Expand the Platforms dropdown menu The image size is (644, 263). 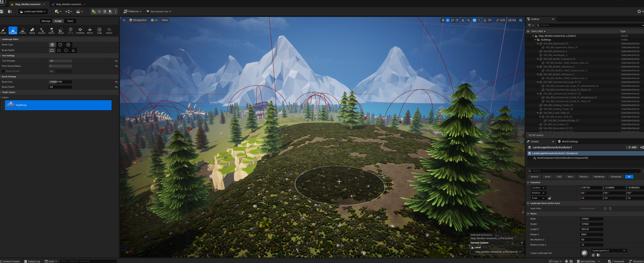[x=133, y=11]
